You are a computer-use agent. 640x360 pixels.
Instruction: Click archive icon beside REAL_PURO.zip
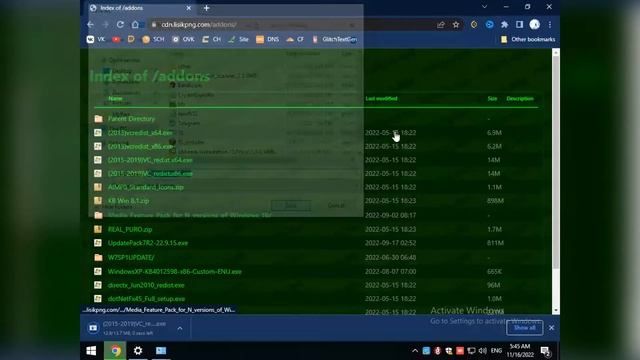[x=98, y=229]
